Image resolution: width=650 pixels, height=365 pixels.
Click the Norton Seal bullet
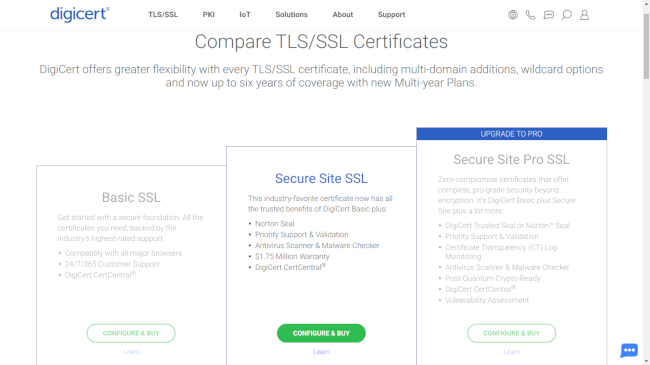point(274,224)
